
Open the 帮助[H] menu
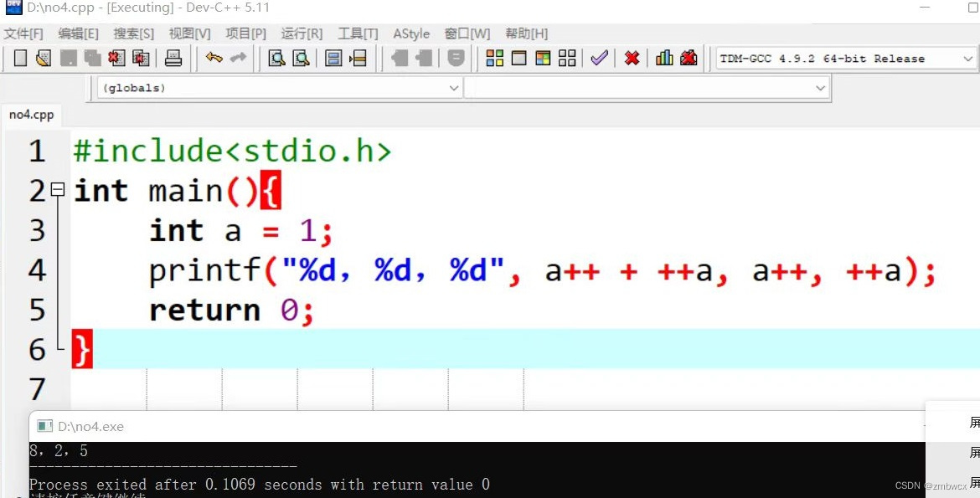coord(527,33)
